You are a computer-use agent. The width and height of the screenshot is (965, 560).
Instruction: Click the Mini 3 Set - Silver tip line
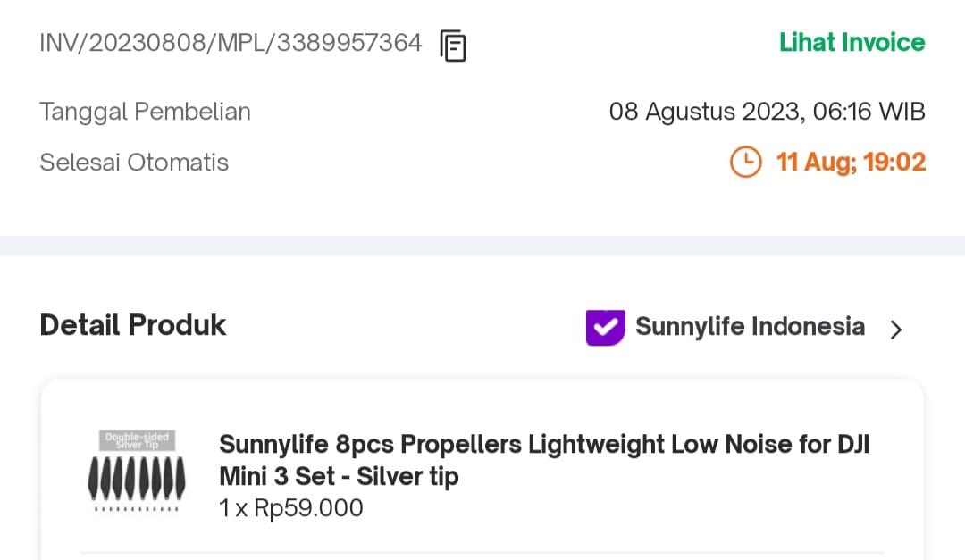click(x=340, y=476)
